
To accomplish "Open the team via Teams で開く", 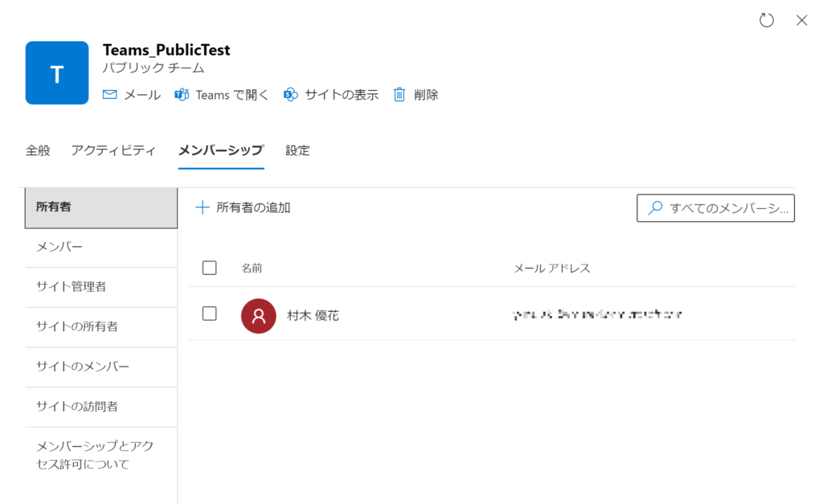I will click(x=232, y=95).
